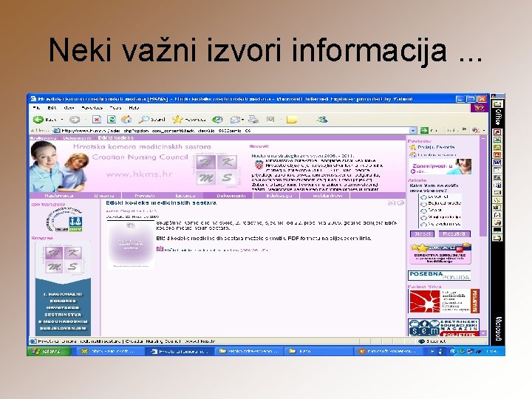Open the Mail button dropdown arrow
Image resolution: width=532 pixels, height=399 pixels.
242,120
